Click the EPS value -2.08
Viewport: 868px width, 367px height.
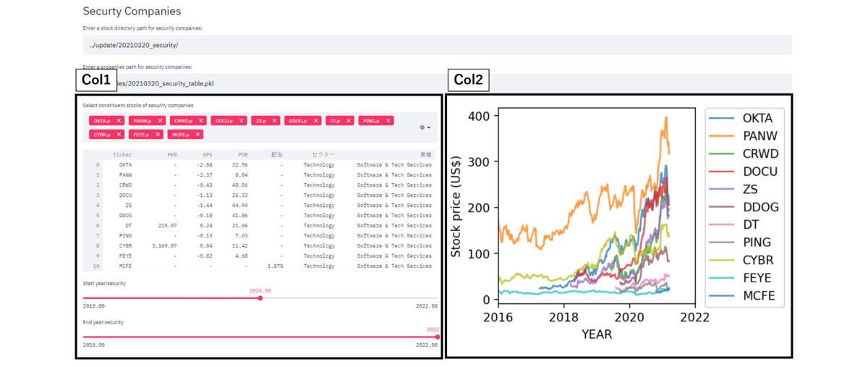click(204, 165)
